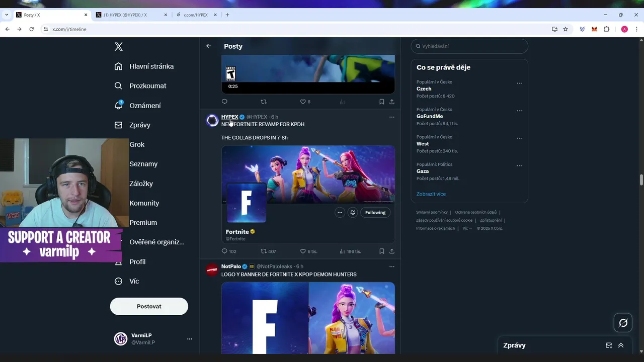This screenshot has height=362, width=644.
Task: Click the Zobrazit více link
Action: 431,194
